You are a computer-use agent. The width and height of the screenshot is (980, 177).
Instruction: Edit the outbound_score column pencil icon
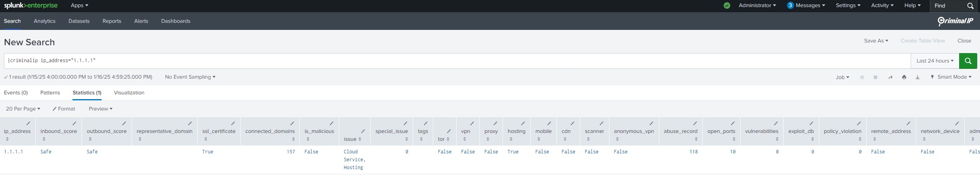(x=124, y=124)
